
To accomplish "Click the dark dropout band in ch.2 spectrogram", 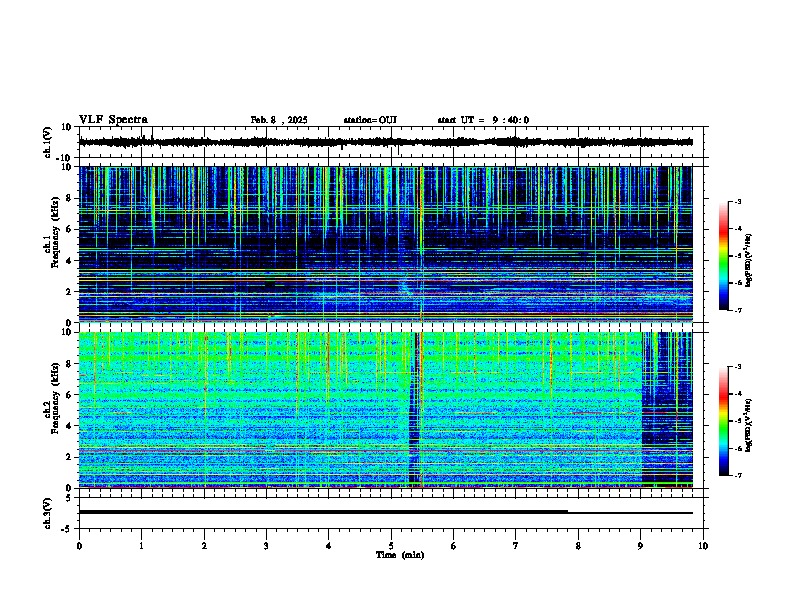I will 415,410.
